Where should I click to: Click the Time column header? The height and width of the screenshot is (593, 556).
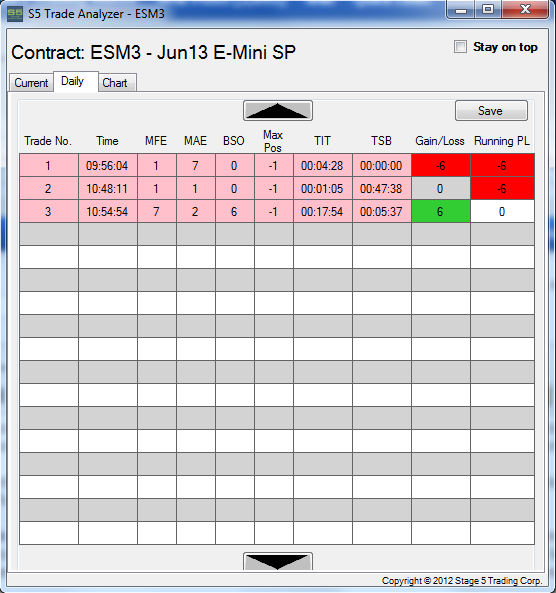(107, 141)
